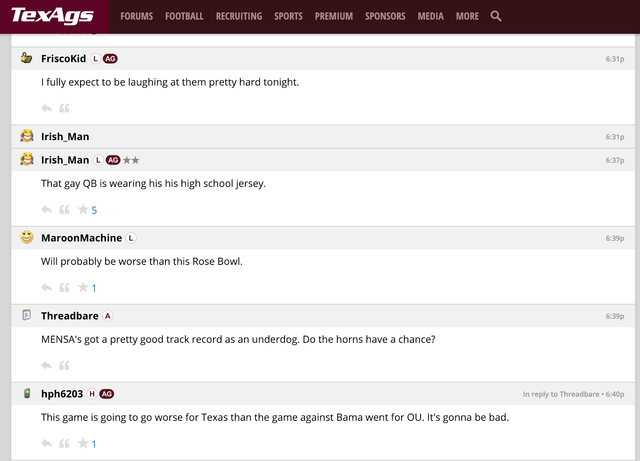Toggle the star on hph6203's post
640x461 pixels.
click(x=83, y=443)
